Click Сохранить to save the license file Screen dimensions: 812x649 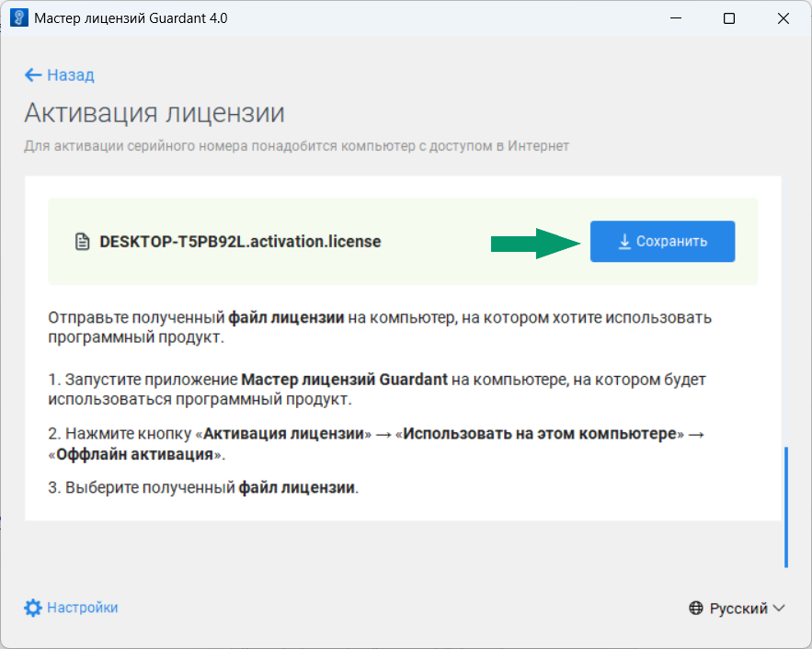(x=662, y=241)
